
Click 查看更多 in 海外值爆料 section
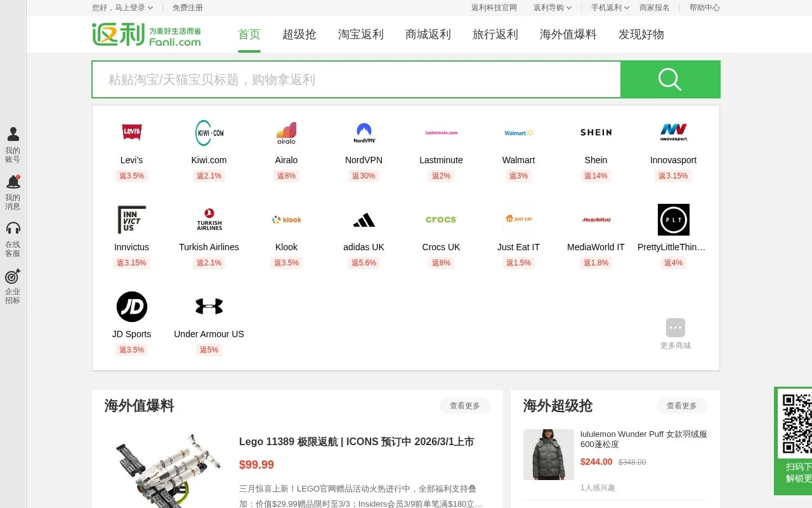tap(465, 406)
